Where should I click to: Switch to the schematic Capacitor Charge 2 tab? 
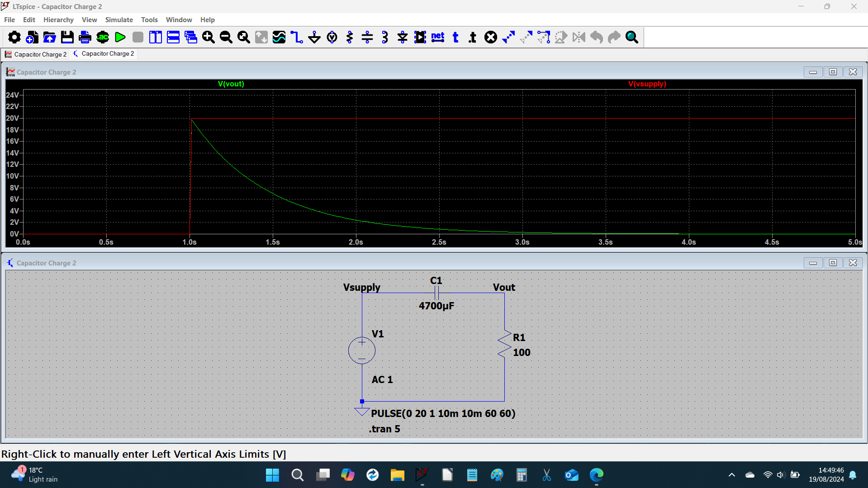(104, 54)
